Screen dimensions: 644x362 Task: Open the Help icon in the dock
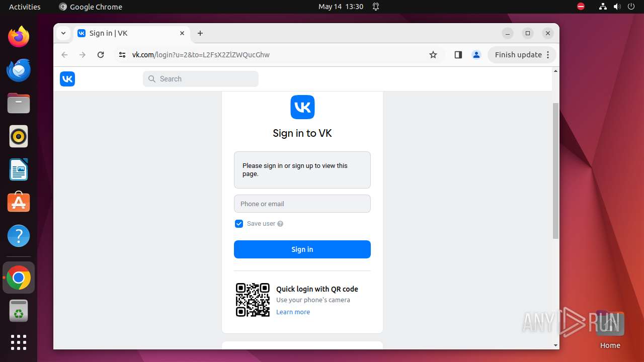(19, 236)
